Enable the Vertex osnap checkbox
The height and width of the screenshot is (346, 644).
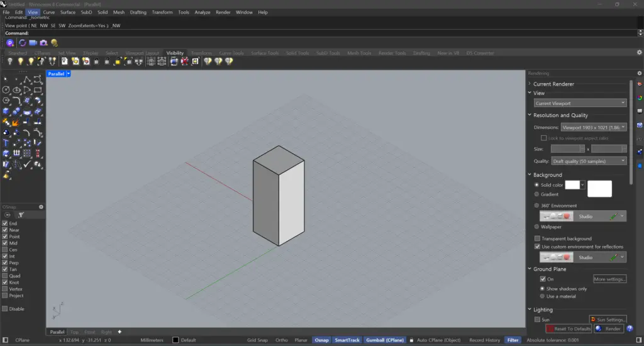click(x=5, y=289)
